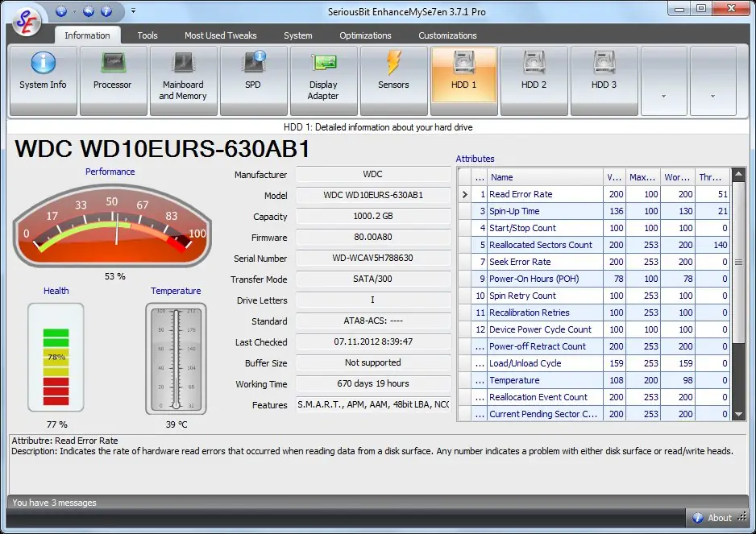Switch to the Information tab
Screen dimensions: 756x534
coord(87,35)
